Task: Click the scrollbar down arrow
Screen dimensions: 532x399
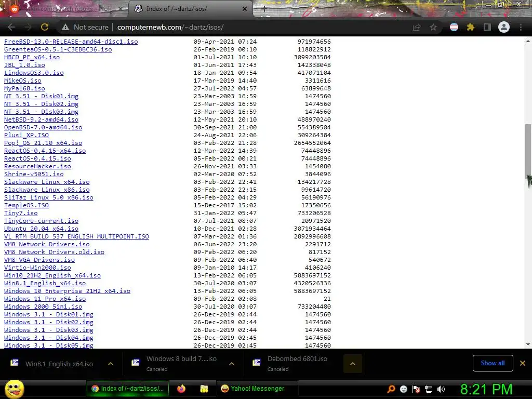Action: tap(528, 344)
